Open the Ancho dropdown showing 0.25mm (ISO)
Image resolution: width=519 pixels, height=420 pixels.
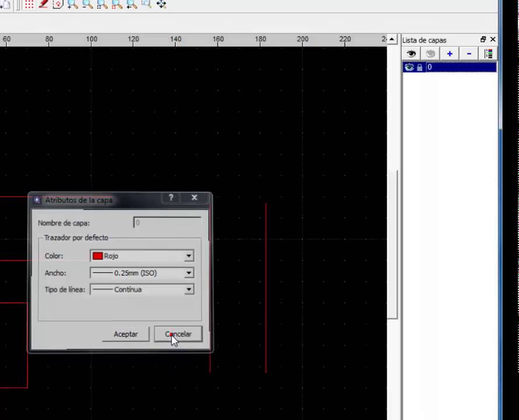pyautogui.click(x=142, y=273)
